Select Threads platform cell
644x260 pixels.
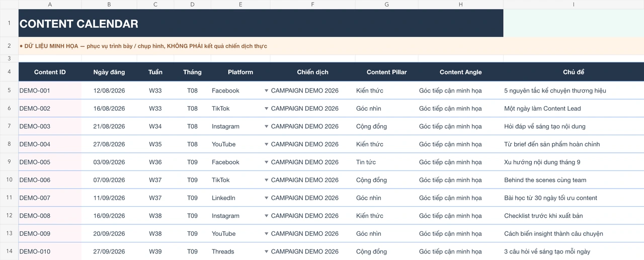240,251
